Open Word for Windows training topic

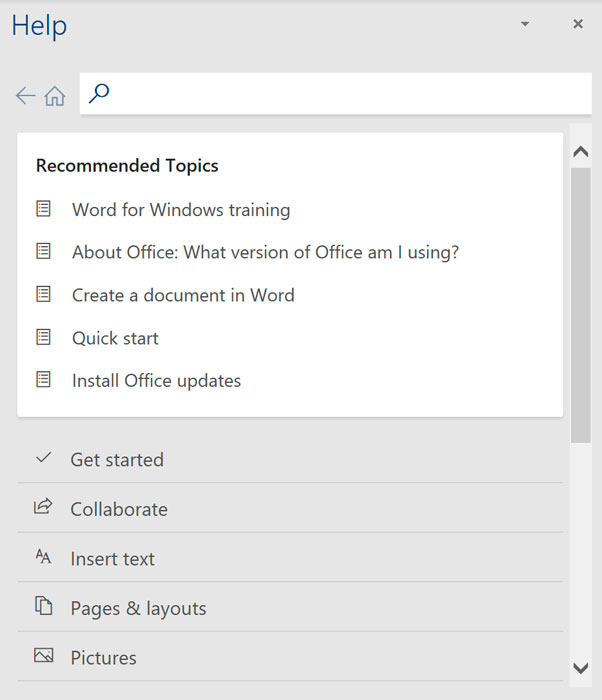coord(181,210)
